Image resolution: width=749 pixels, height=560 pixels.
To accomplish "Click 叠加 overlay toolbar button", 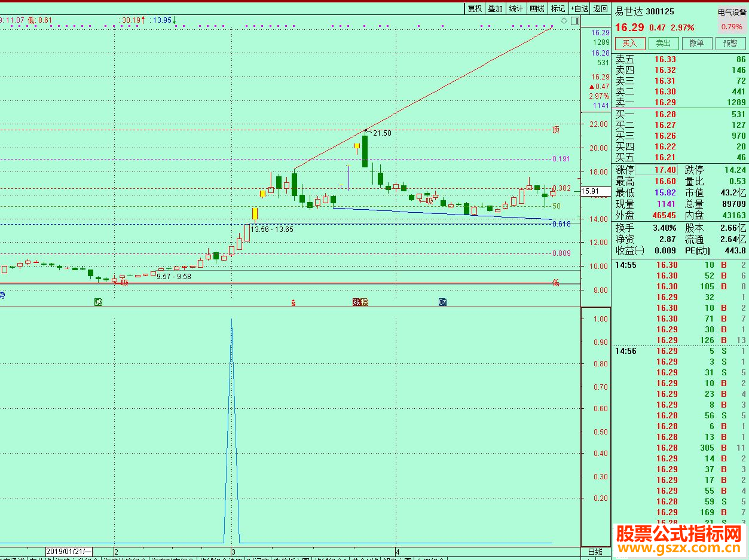I will click(x=495, y=8).
